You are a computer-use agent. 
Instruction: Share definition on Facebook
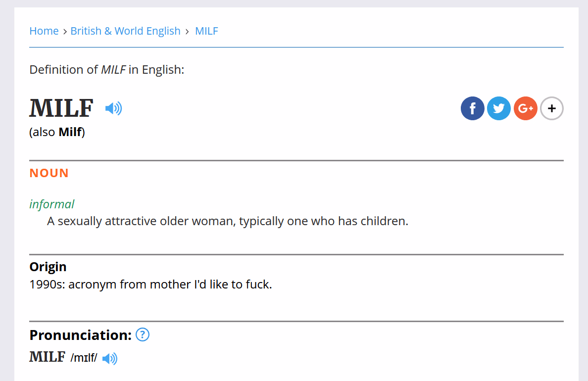click(473, 108)
